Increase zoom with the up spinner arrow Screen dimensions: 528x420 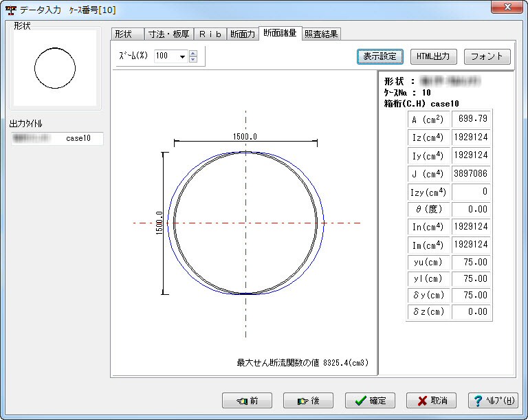[193, 53]
